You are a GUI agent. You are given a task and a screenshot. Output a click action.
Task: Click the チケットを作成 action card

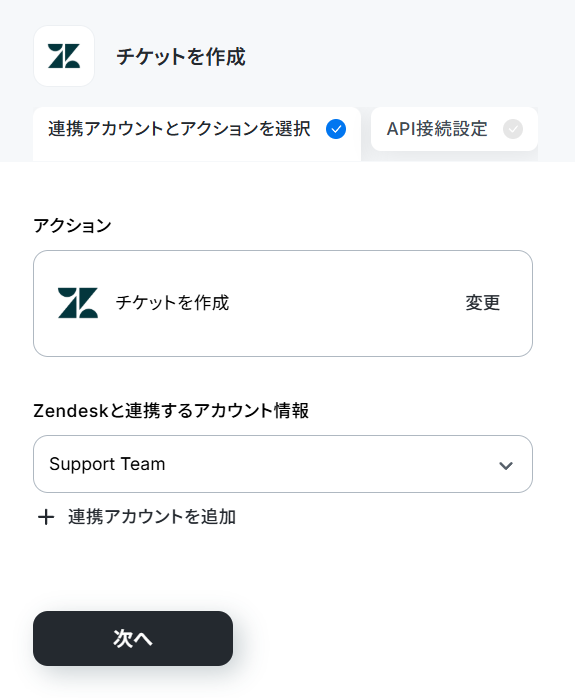(283, 303)
